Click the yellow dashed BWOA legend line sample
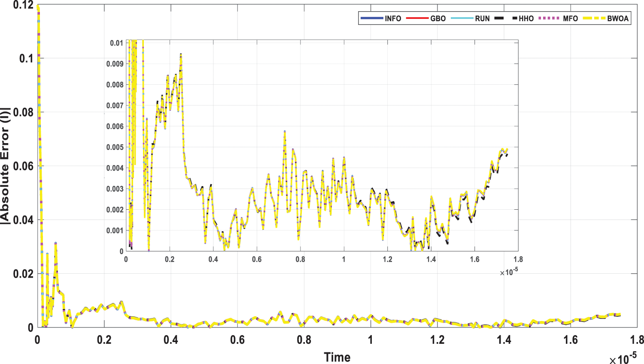Image resolution: width=644 pixels, height=364 pixels. (x=594, y=18)
